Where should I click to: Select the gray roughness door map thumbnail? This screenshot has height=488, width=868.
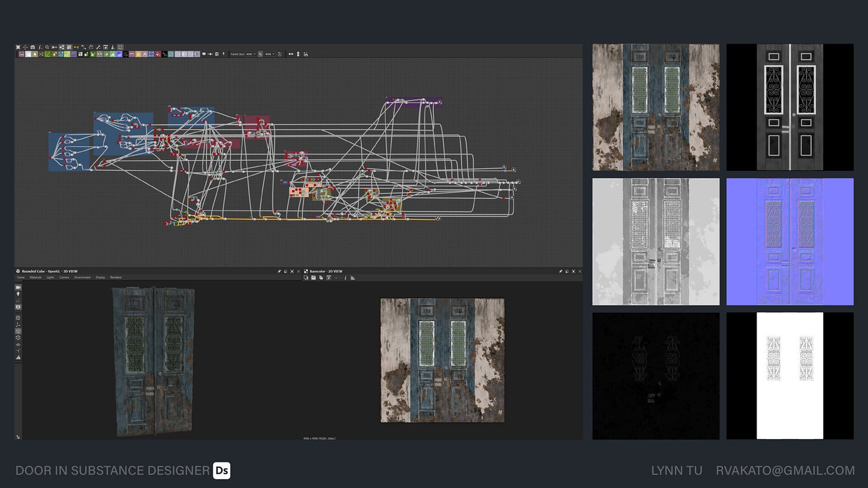[x=656, y=241]
